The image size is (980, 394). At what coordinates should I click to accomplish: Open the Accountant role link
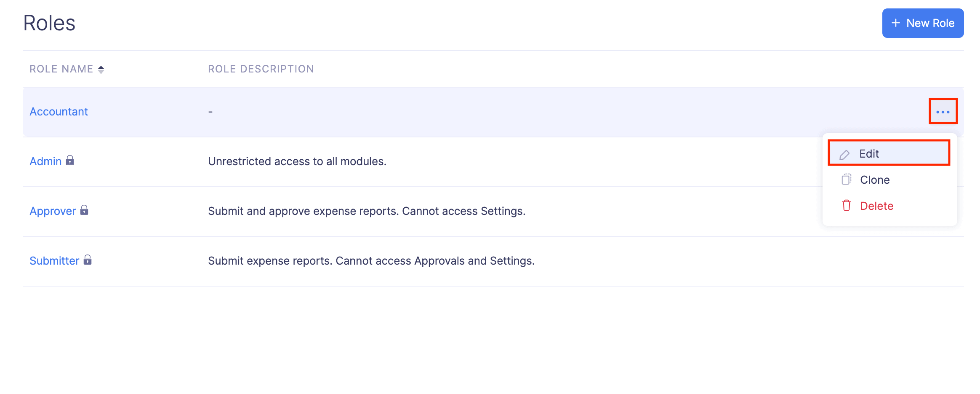pyautogui.click(x=59, y=112)
